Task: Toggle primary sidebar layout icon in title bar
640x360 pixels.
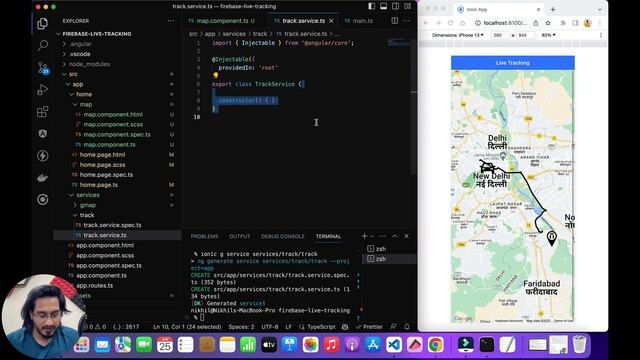Action: tap(372, 6)
